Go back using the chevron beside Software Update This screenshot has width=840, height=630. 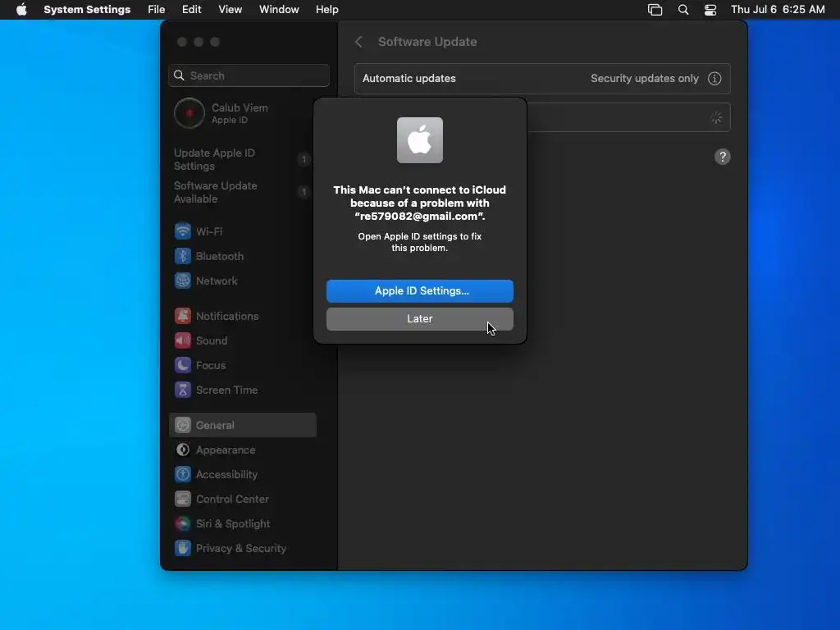[x=359, y=42]
